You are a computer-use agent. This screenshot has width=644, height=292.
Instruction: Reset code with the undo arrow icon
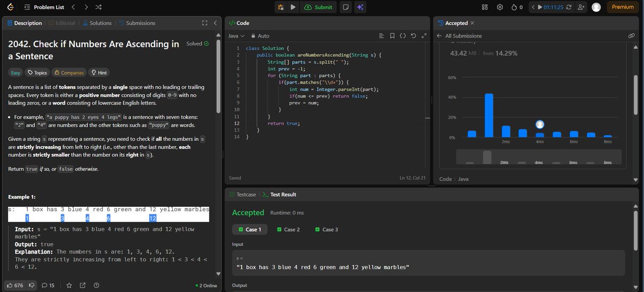click(413, 36)
